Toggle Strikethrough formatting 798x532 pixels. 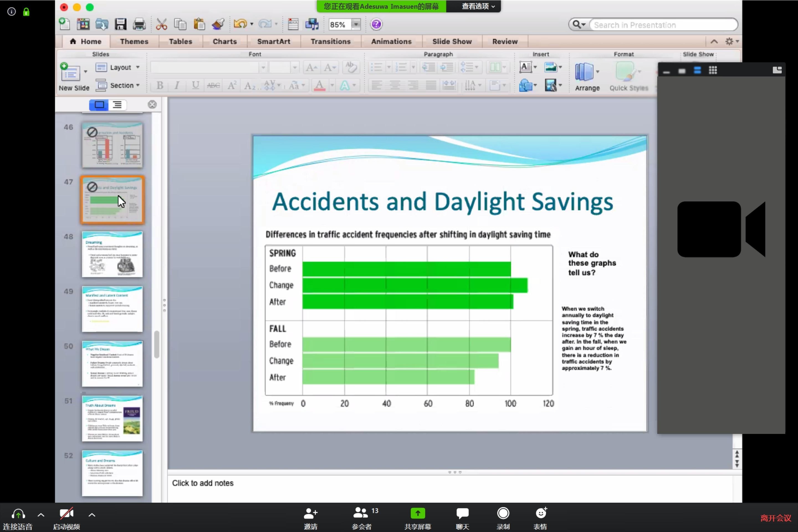[x=213, y=85]
